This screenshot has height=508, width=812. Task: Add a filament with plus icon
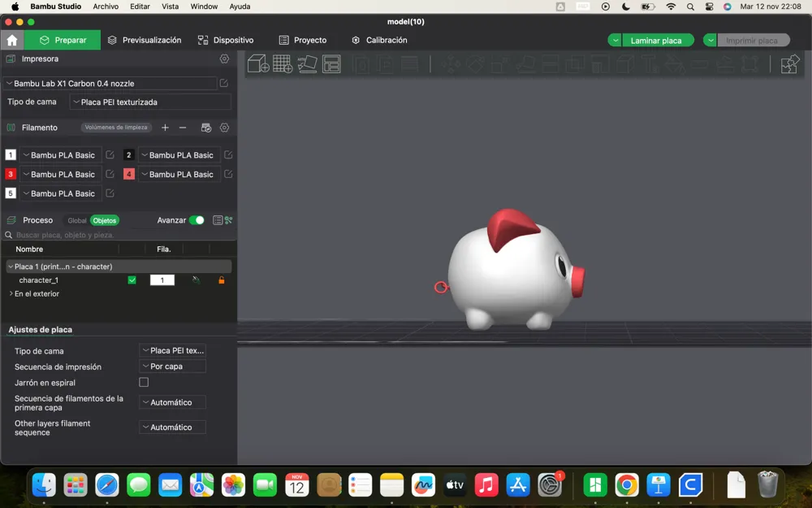pyautogui.click(x=165, y=128)
